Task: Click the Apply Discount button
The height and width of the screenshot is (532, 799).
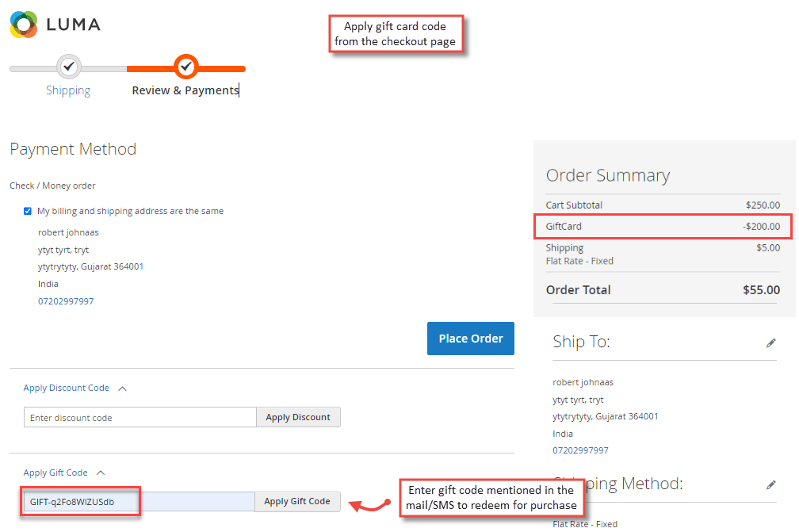Action: 298,417
